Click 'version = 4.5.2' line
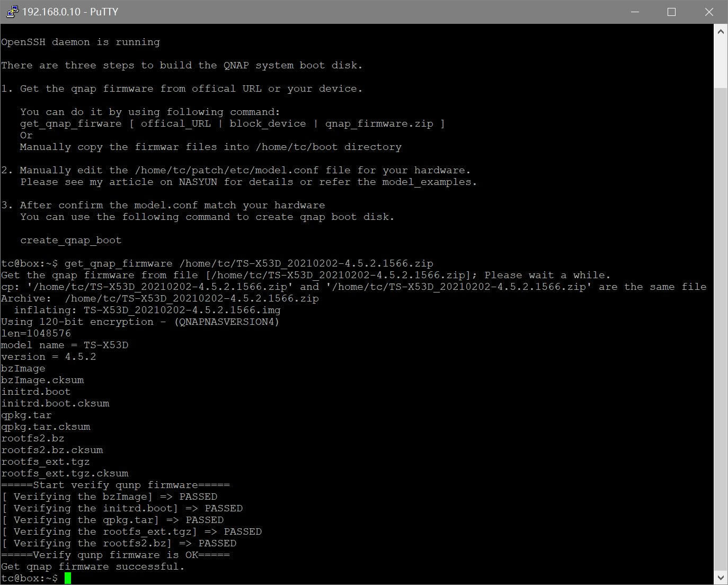The image size is (728, 585). coord(49,357)
